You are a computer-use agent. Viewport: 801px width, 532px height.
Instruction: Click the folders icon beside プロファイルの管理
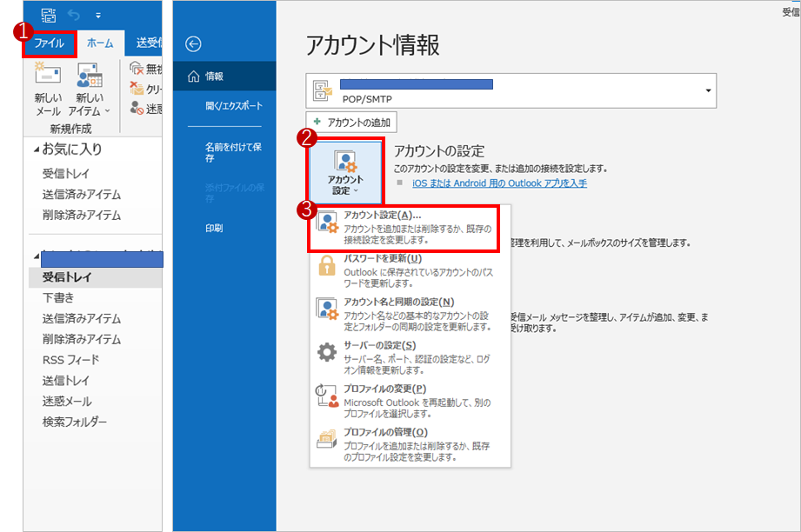(x=327, y=439)
